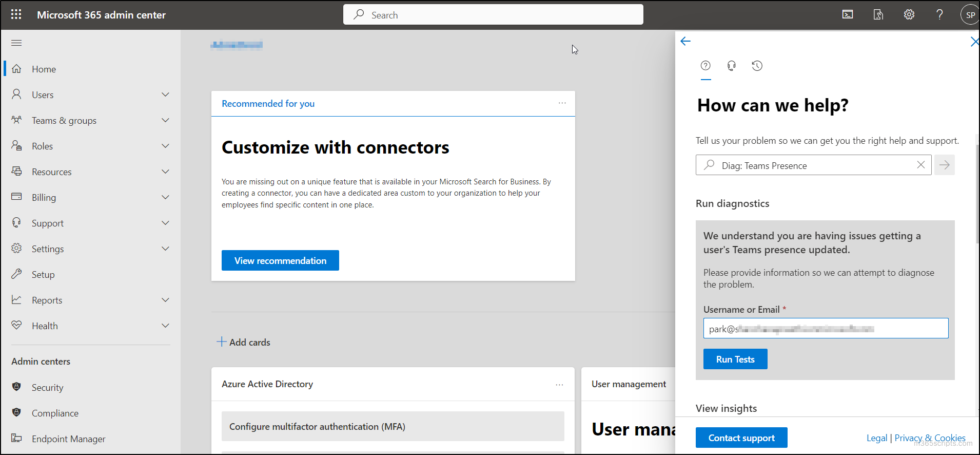Expand the Reports navigation section

[x=165, y=300]
